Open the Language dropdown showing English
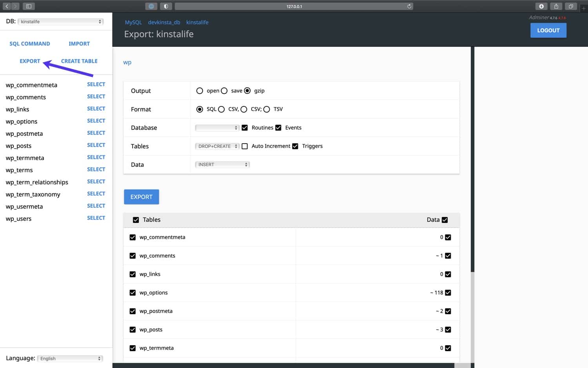The image size is (588, 368). 69,358
